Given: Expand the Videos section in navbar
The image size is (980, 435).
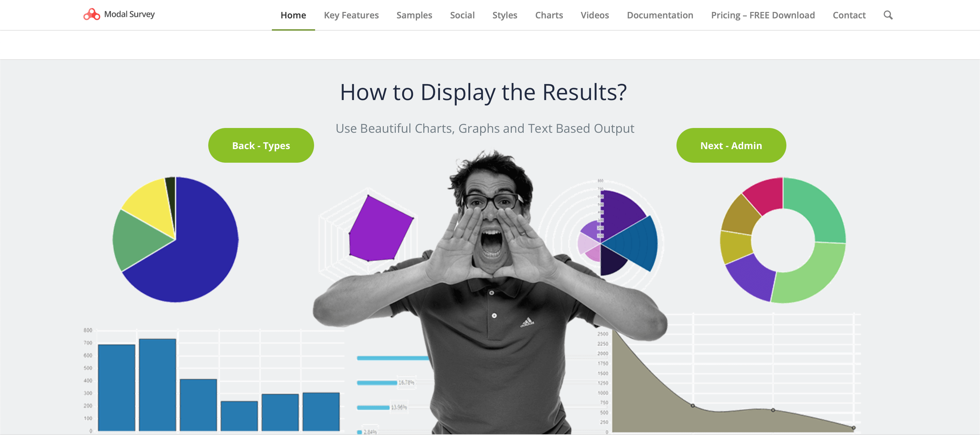Looking at the screenshot, I should [x=594, y=15].
